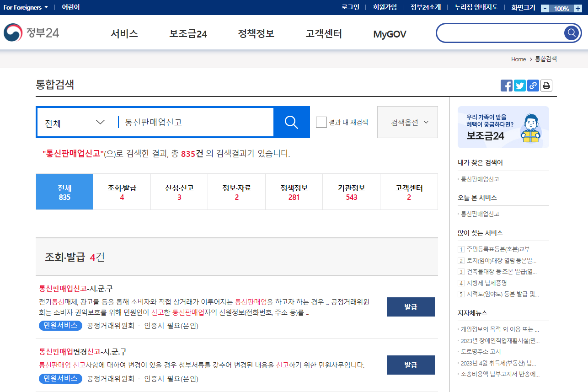Switch to the 정책정보 results tab
This screenshot has width=588, height=392.
(x=294, y=191)
